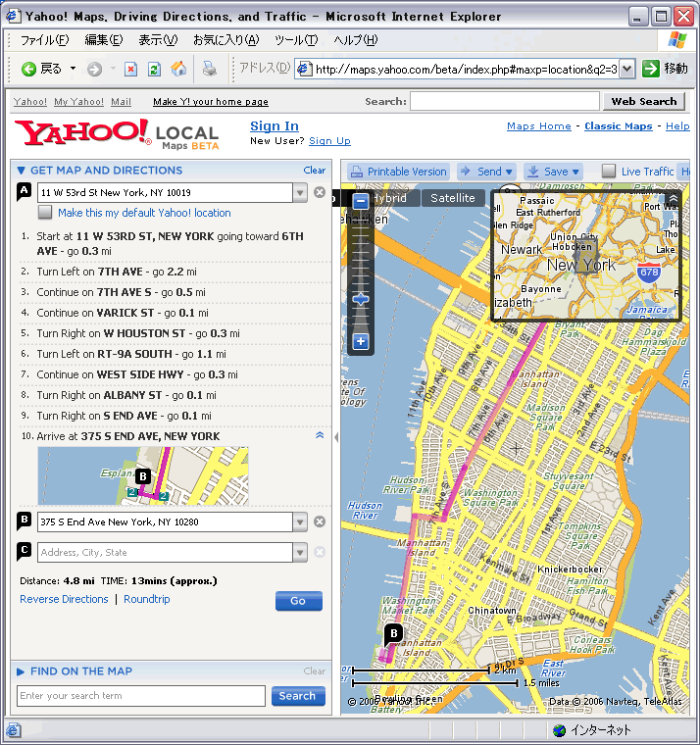The width and height of the screenshot is (700, 745).
Task: Click the arrival route thumbnail map
Action: click(143, 475)
